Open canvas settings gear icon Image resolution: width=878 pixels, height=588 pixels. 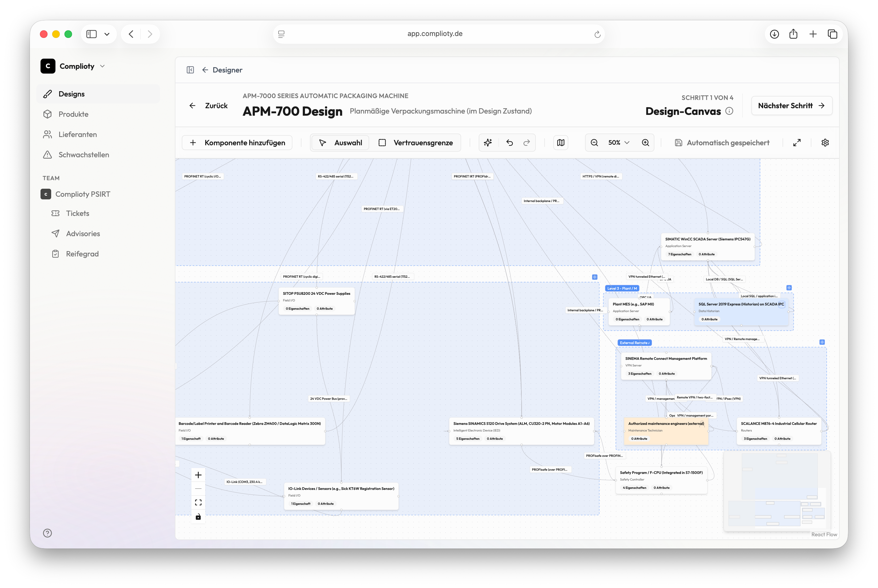tap(825, 143)
